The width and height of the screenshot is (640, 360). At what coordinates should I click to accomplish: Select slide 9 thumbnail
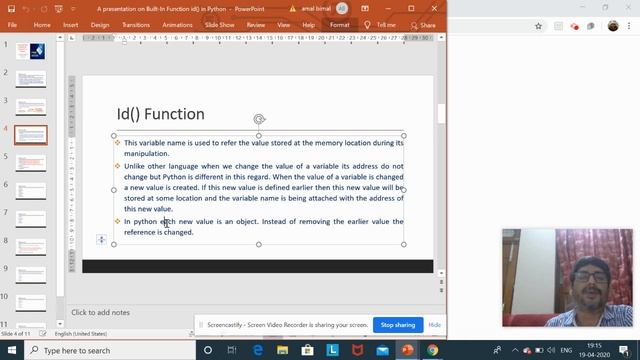31,275
